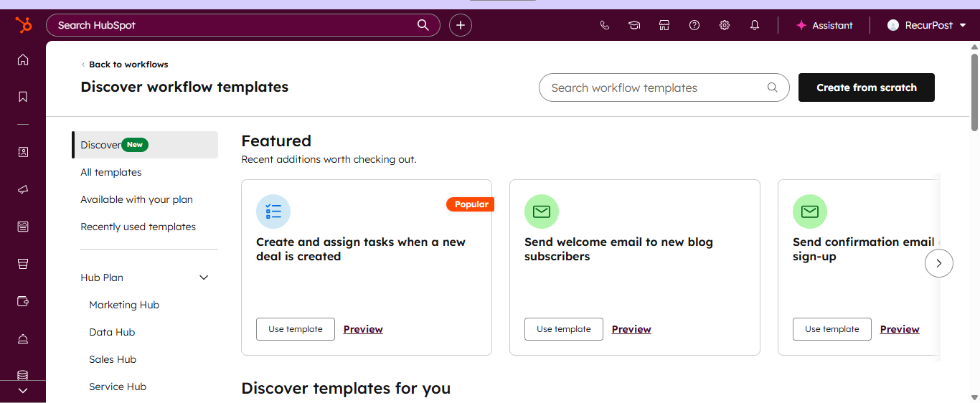
Task: Open the HubSpot Academy graduation cap icon
Action: [x=634, y=25]
